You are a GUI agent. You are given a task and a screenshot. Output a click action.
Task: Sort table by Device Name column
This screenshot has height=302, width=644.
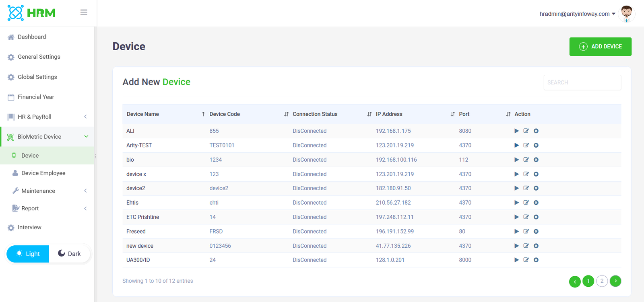(143, 114)
